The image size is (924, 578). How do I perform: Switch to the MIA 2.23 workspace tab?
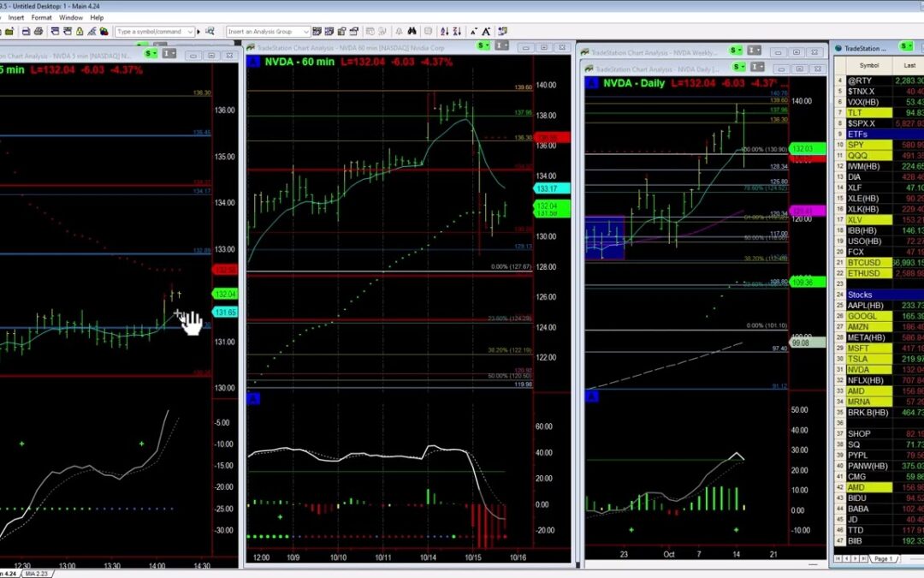pyautogui.click(x=37, y=573)
